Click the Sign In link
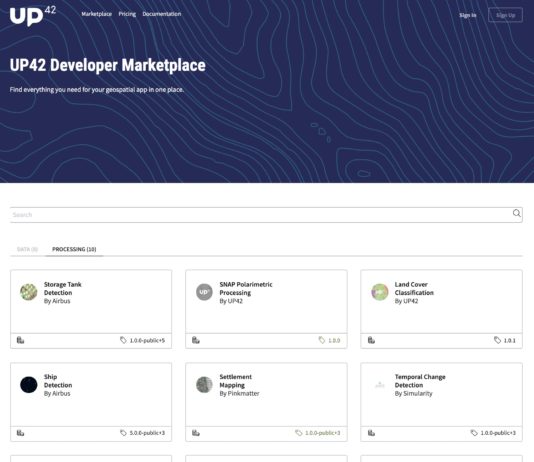This screenshot has height=462, width=534. 468,15
